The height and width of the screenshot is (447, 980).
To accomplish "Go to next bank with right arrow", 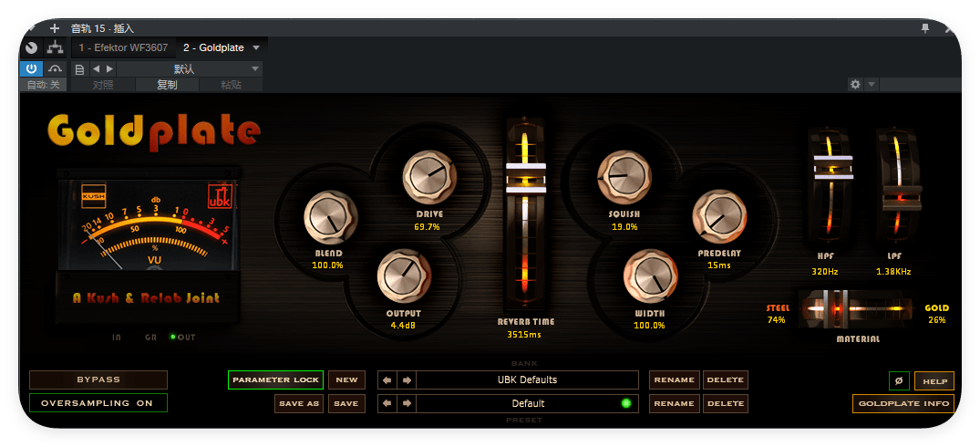I will (x=407, y=379).
